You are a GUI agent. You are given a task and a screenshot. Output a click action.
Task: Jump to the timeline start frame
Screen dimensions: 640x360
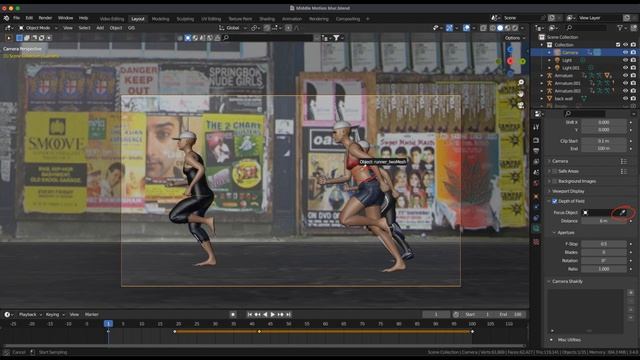(249, 315)
